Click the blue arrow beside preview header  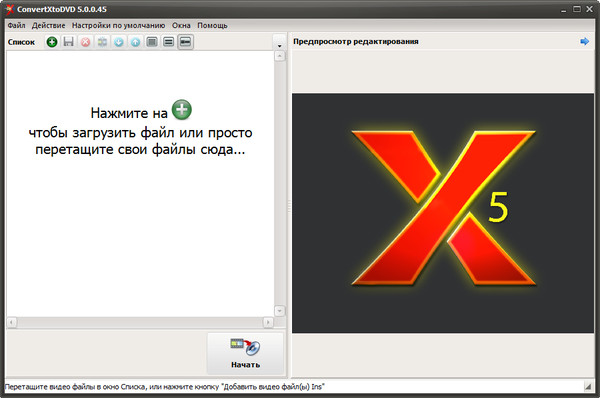click(585, 41)
